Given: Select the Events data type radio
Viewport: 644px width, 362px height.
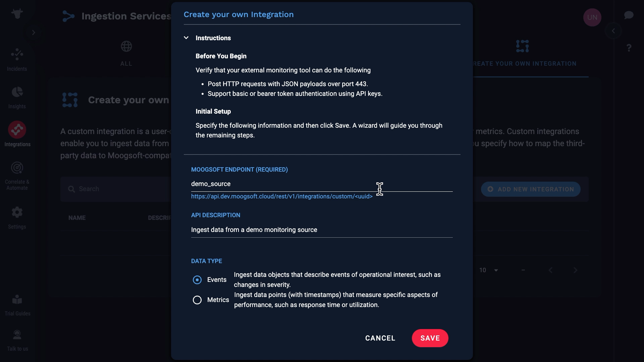Looking at the screenshot, I should [197, 280].
